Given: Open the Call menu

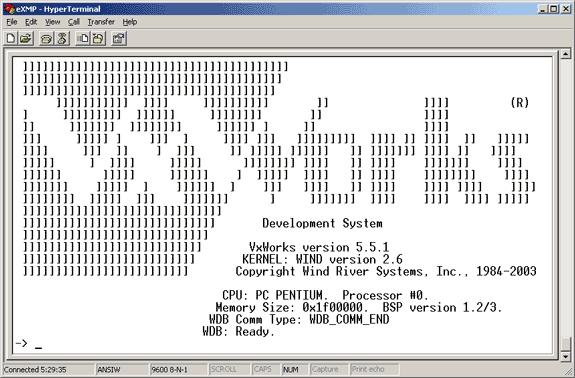Looking at the screenshot, I should (74, 22).
